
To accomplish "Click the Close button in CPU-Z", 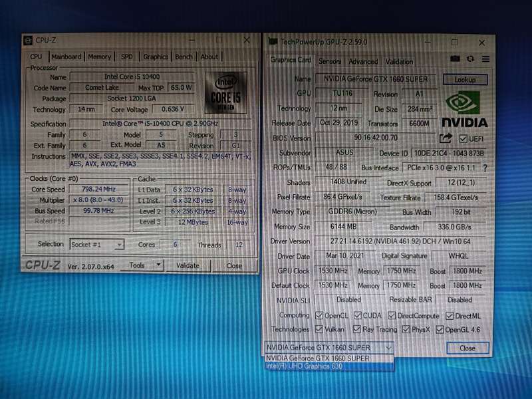I will coord(234,265).
